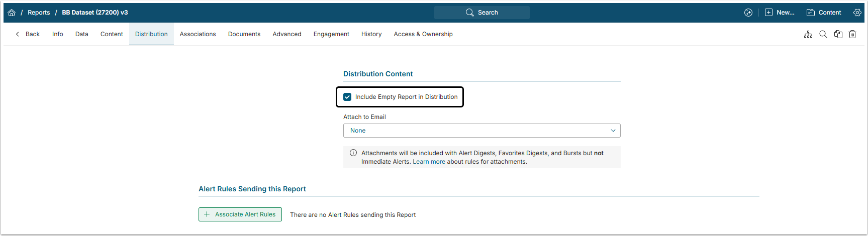This screenshot has height=236, width=868.
Task: Uncheck Include Empty Report in Distribution
Action: pos(347,97)
